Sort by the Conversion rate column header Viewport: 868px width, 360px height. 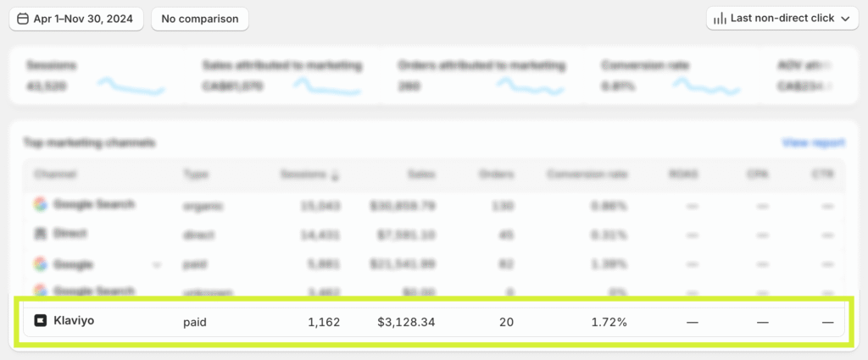pos(586,174)
